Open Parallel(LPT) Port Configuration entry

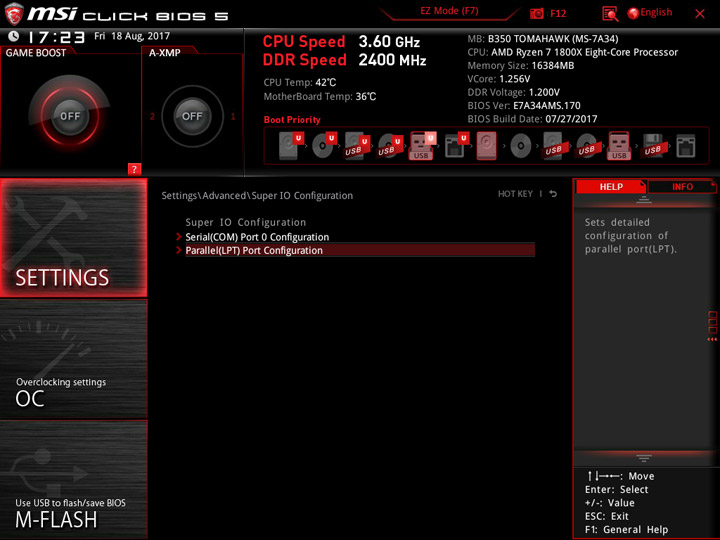pos(360,250)
